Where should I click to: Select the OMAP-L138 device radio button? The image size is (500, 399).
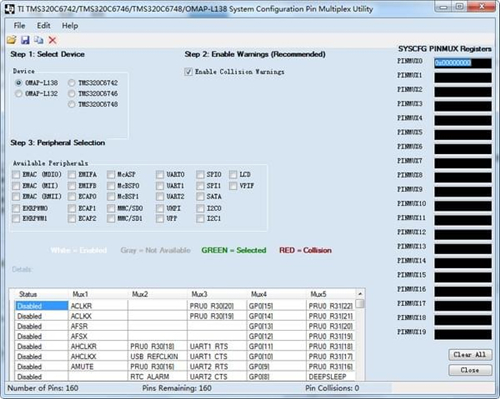(19, 82)
